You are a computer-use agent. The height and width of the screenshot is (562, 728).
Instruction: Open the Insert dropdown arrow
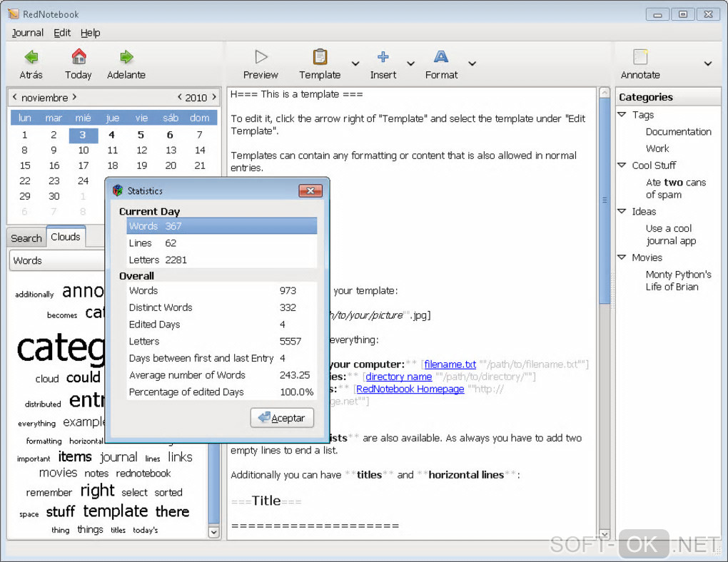click(x=410, y=63)
